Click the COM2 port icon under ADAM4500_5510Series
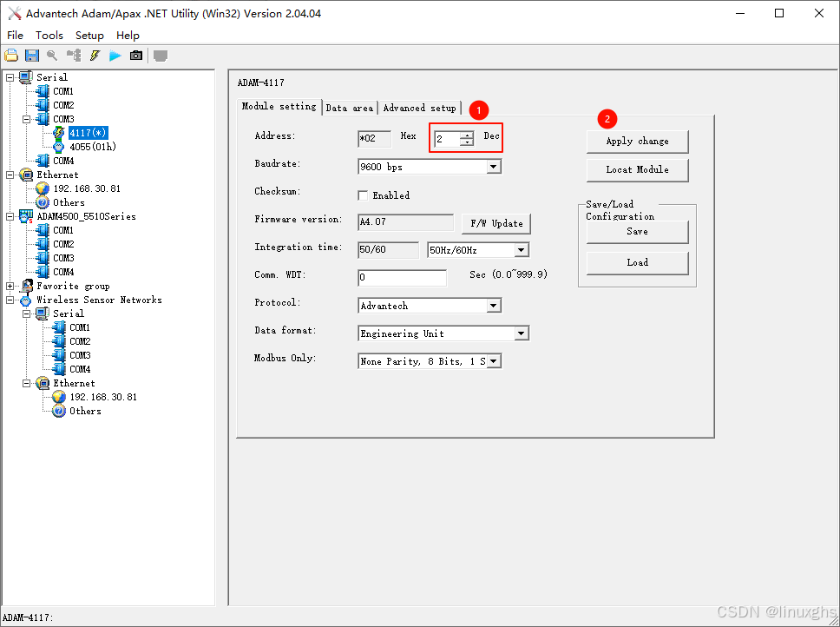The height and width of the screenshot is (627, 840). tap(43, 244)
